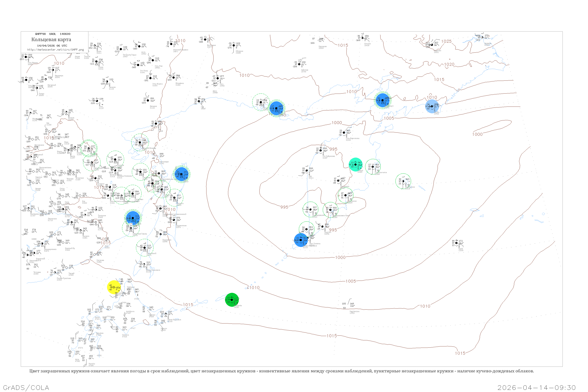Click the legend caption below the map
This screenshot has height=392, width=588.
281,371
